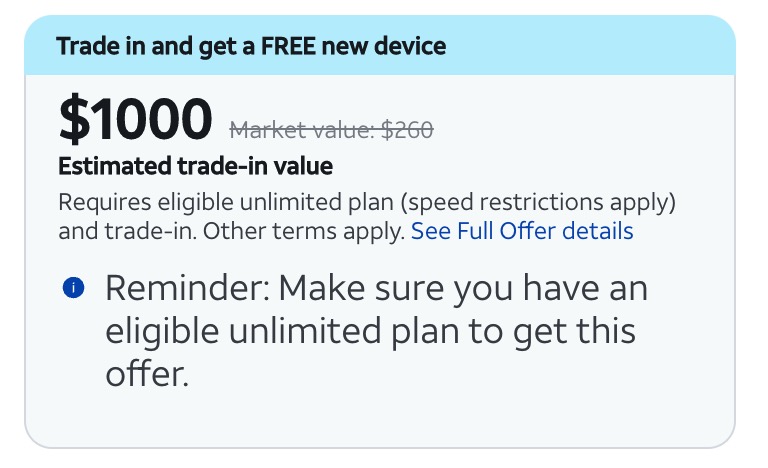
Task: Click the Reminder: Make sure you have line
Action: click(376, 289)
